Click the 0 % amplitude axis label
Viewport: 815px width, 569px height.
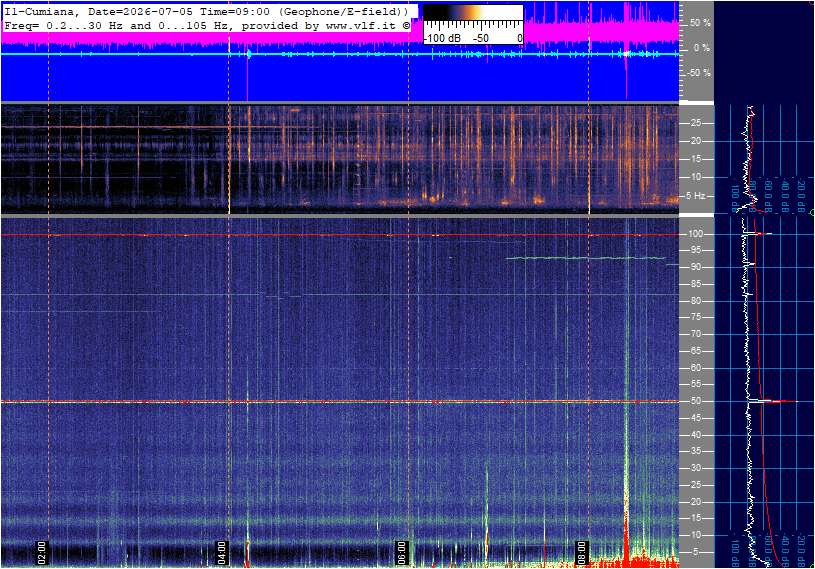pyautogui.click(x=702, y=48)
